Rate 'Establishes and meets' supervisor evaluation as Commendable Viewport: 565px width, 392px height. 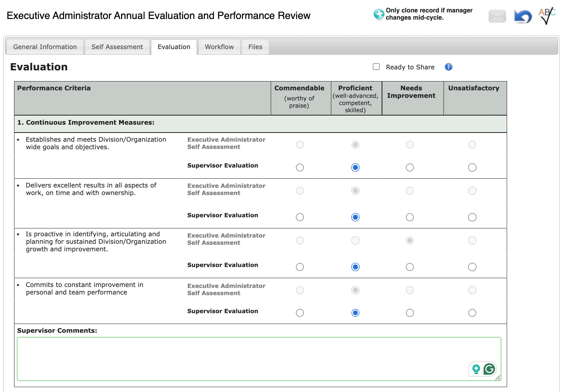coord(300,168)
